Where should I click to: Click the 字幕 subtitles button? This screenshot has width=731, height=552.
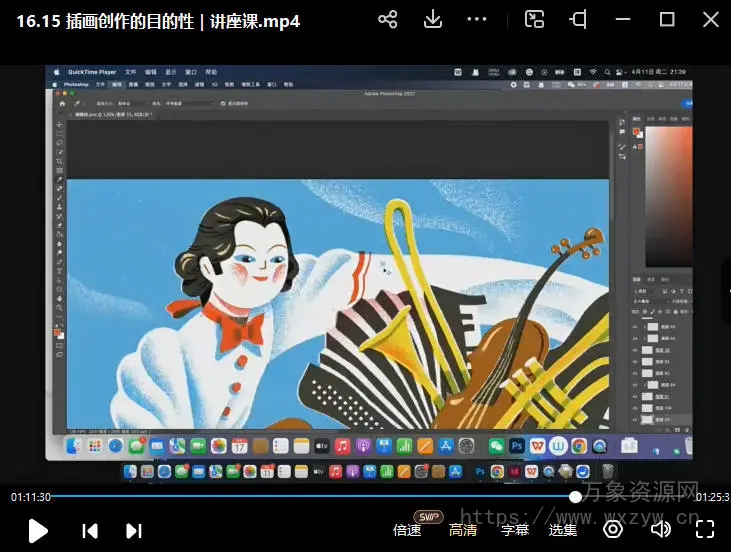(515, 530)
